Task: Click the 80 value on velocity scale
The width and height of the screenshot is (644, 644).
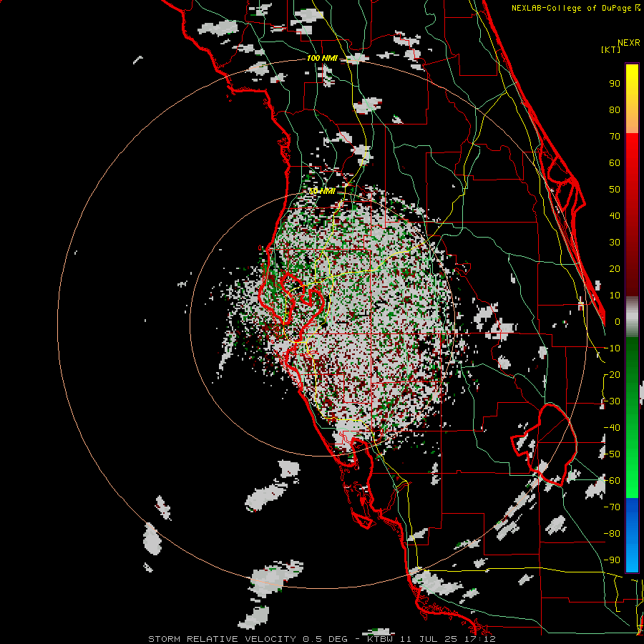Action: pos(615,110)
